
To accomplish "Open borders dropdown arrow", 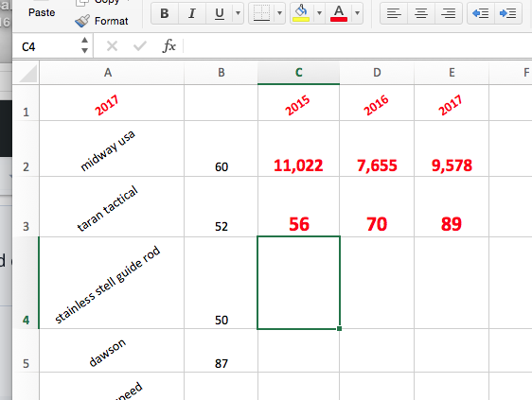I will click(279, 13).
